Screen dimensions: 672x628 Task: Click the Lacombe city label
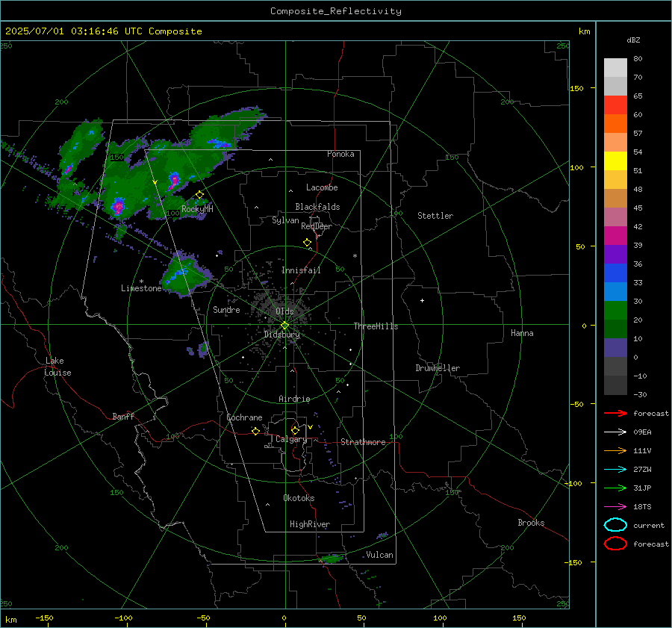click(x=322, y=187)
